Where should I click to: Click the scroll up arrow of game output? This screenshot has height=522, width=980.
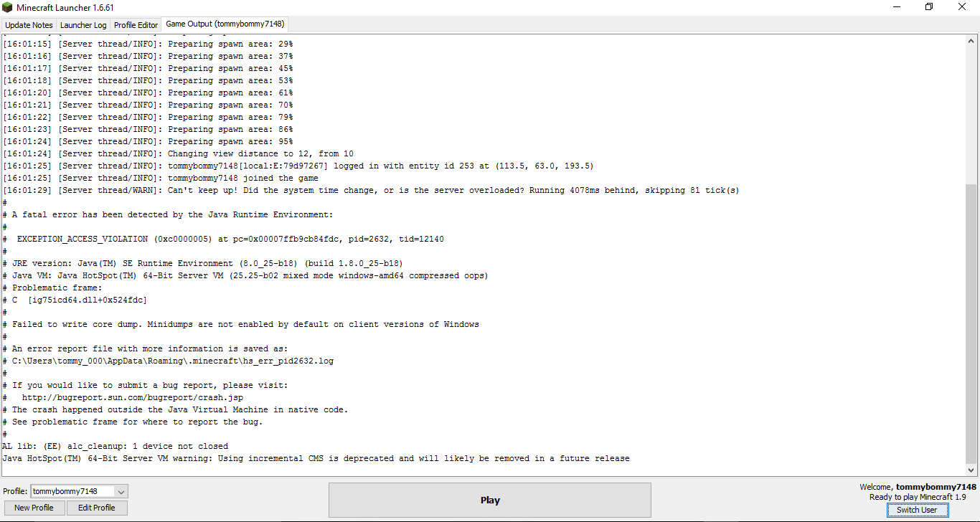click(971, 41)
